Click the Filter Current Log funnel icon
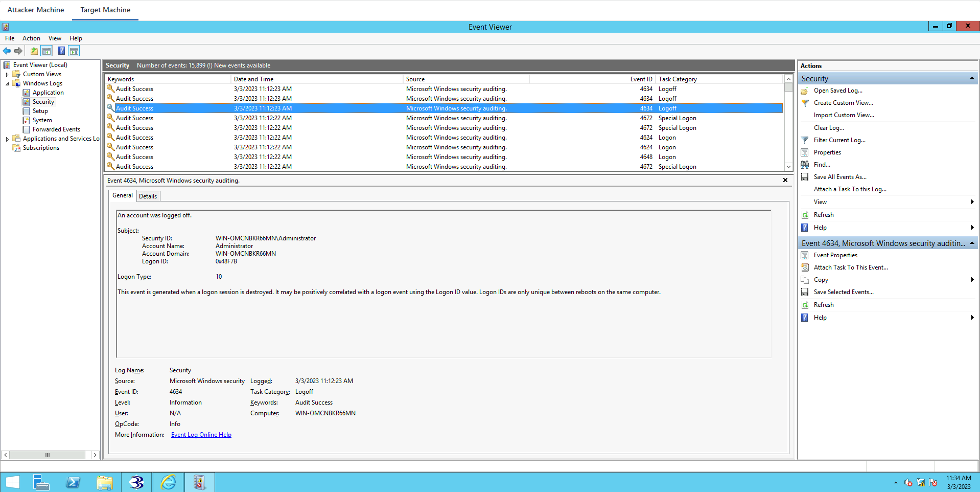Screen dimensions: 980x492 (x=805, y=140)
